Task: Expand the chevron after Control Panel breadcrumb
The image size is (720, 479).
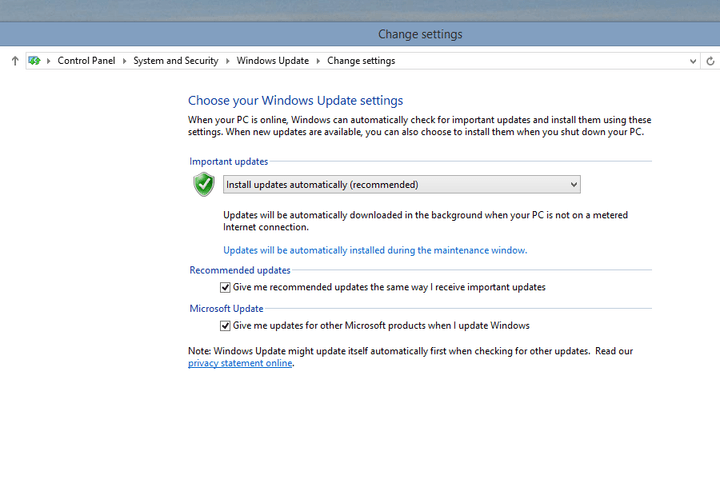Action: (x=124, y=61)
